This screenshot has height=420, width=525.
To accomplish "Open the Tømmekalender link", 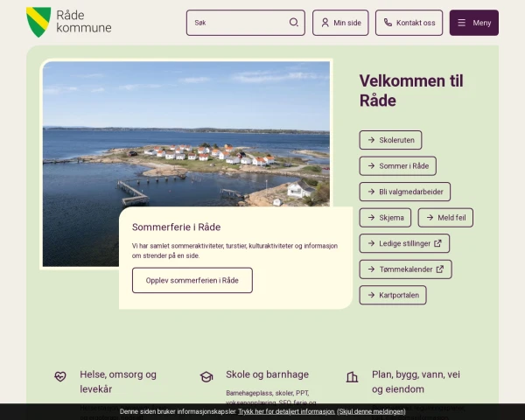I will click(405, 269).
